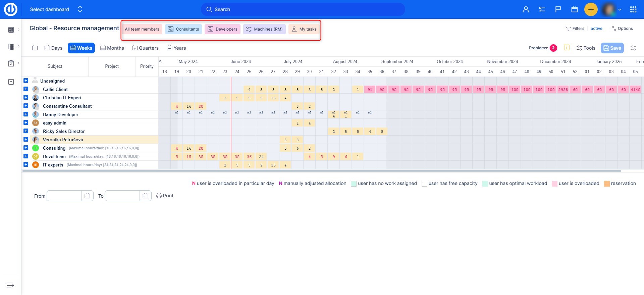Expand the bottom-left sidebar menu arrow
The image size is (644, 295).
(x=10, y=285)
